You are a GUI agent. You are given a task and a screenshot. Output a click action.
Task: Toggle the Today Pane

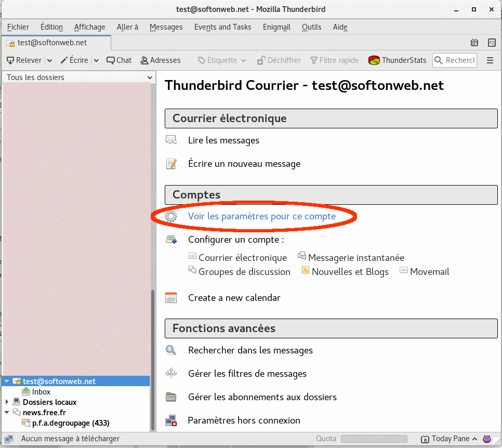point(445,439)
